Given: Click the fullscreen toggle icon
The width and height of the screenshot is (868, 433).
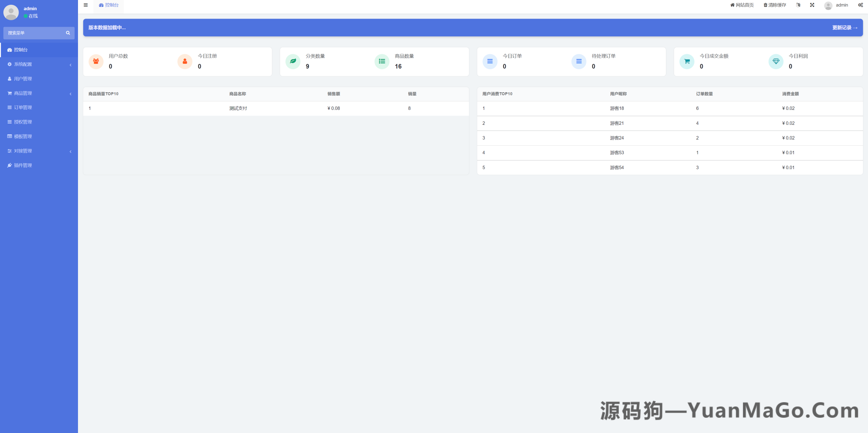Looking at the screenshot, I should click(x=812, y=5).
